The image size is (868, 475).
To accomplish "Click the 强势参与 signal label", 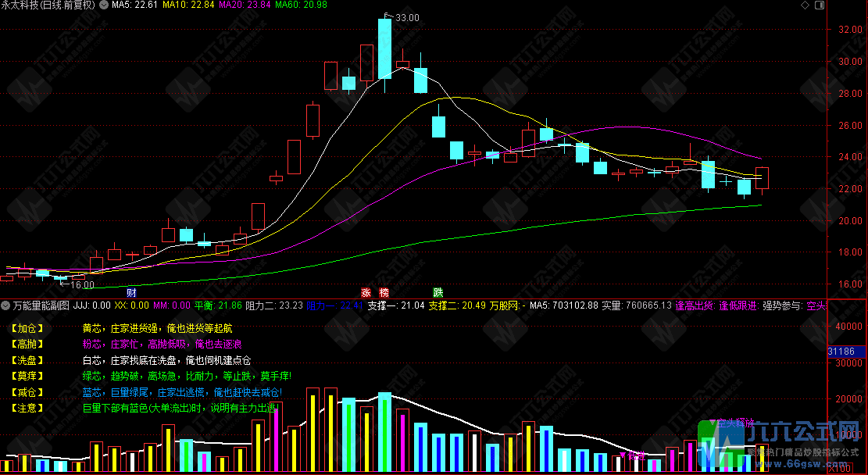I will click(x=783, y=305).
